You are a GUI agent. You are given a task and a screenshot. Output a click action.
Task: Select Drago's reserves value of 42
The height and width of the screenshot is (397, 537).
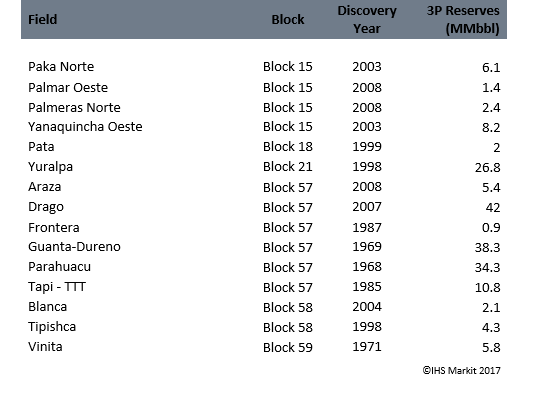493,208
